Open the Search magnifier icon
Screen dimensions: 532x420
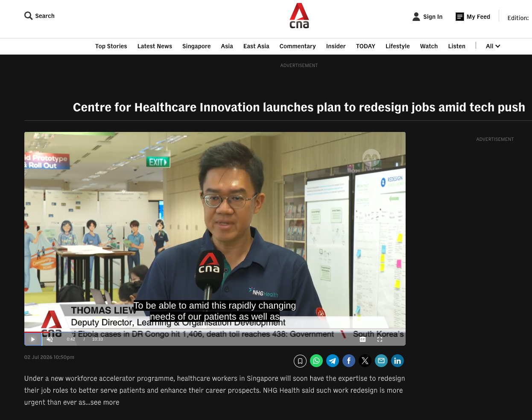coord(29,16)
